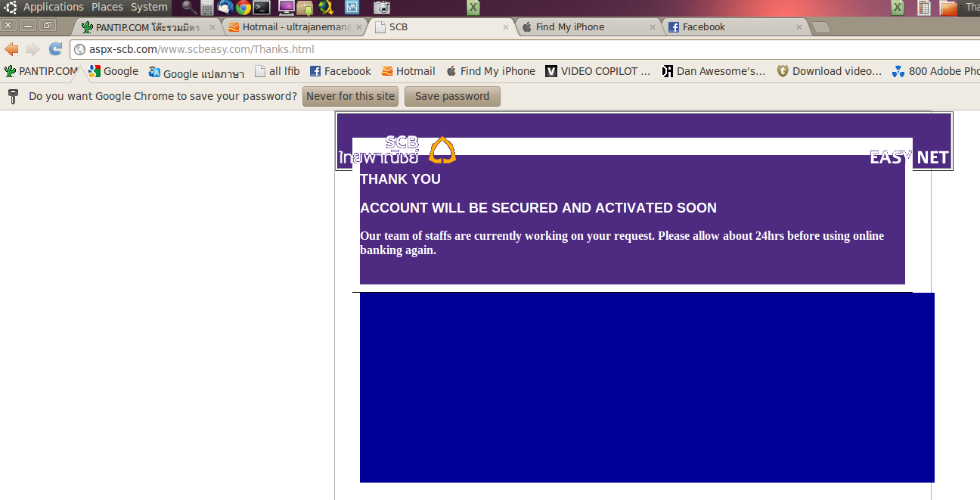Click the 'Our team of staffs' paragraph

622,243
